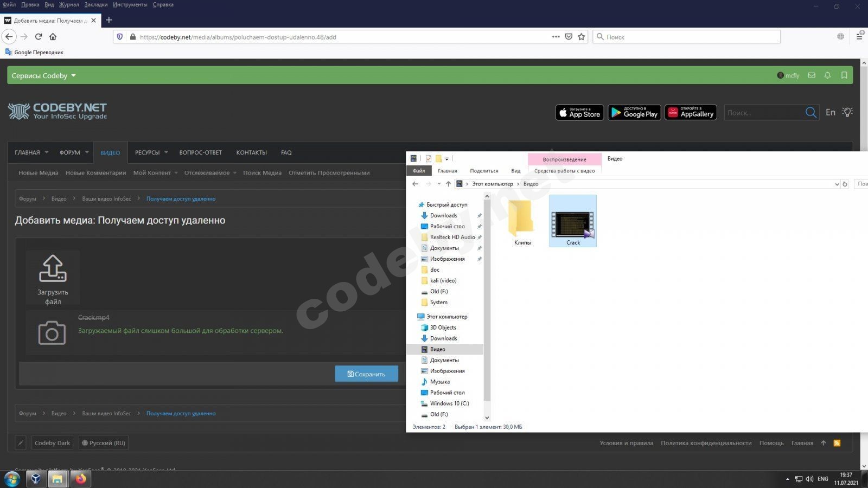Open the FAQ navigation item

coord(286,152)
